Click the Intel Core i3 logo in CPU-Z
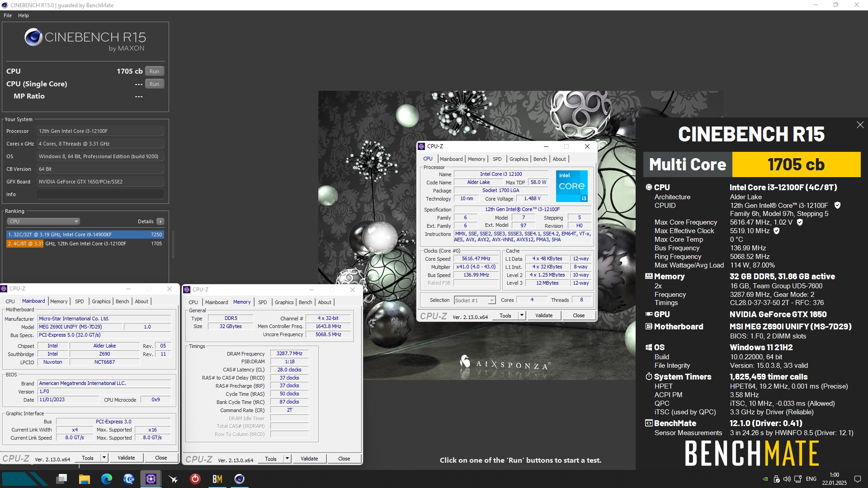868x488 pixels. click(x=571, y=186)
